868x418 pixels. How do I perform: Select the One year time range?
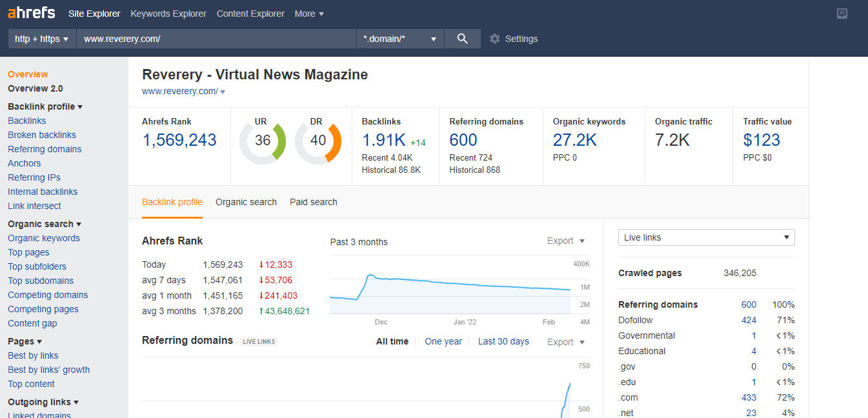pyautogui.click(x=443, y=341)
